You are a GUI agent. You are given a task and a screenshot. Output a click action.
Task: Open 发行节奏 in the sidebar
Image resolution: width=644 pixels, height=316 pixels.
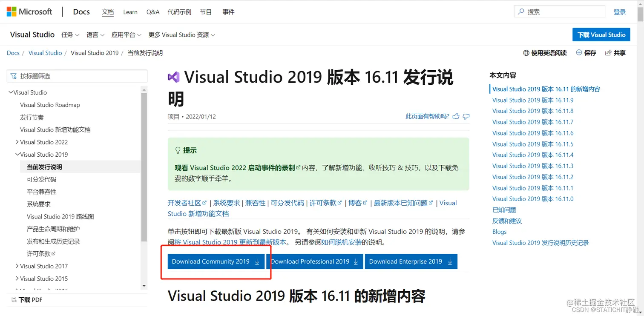coord(32,117)
